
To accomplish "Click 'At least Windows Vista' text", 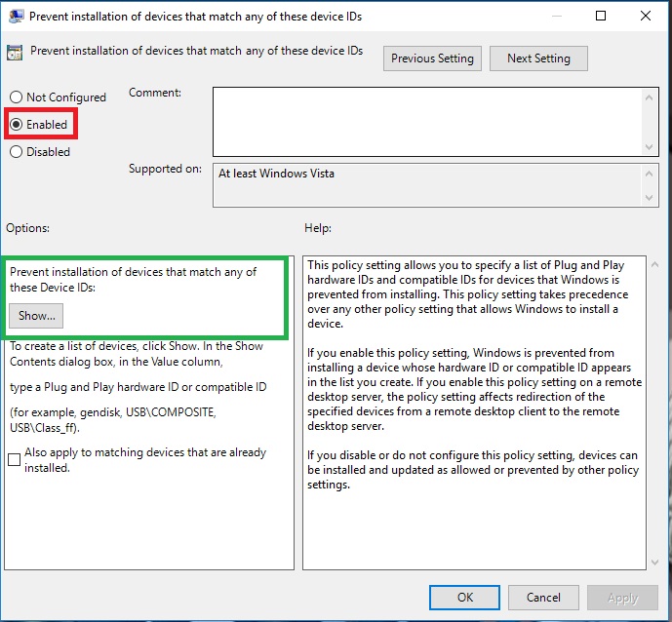I will point(276,174).
